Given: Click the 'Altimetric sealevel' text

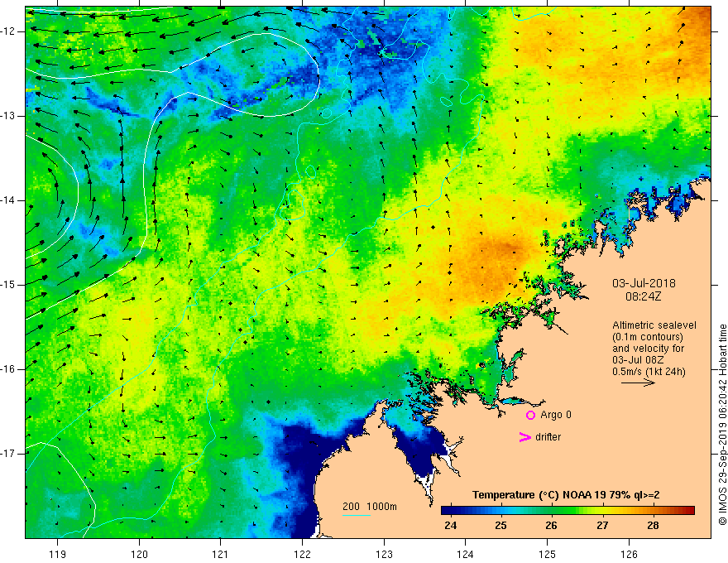Looking at the screenshot, I should 654,325.
